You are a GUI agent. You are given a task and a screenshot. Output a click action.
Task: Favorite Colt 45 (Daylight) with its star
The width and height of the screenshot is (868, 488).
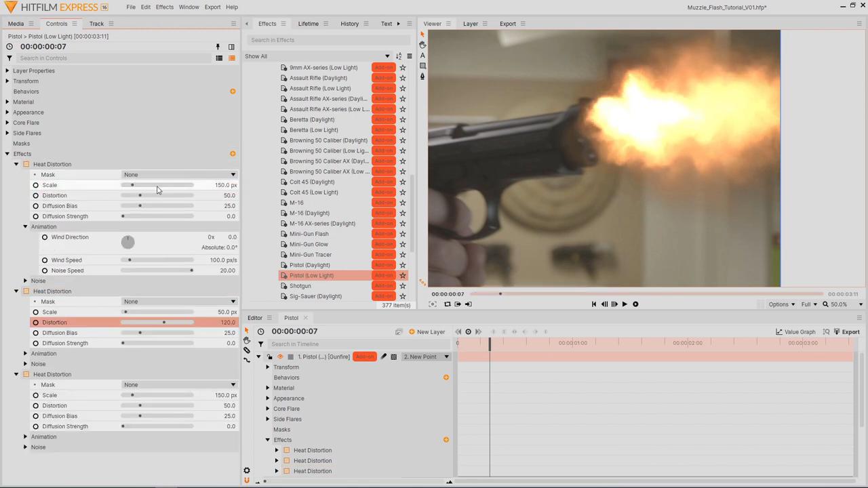click(x=403, y=182)
